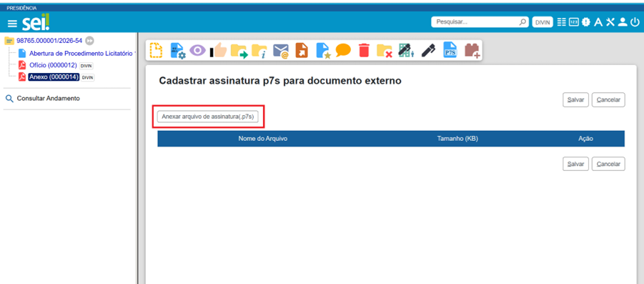Image resolution: width=644 pixels, height=284 pixels.
Task: Open Consultar Andamento link
Action: click(x=49, y=99)
